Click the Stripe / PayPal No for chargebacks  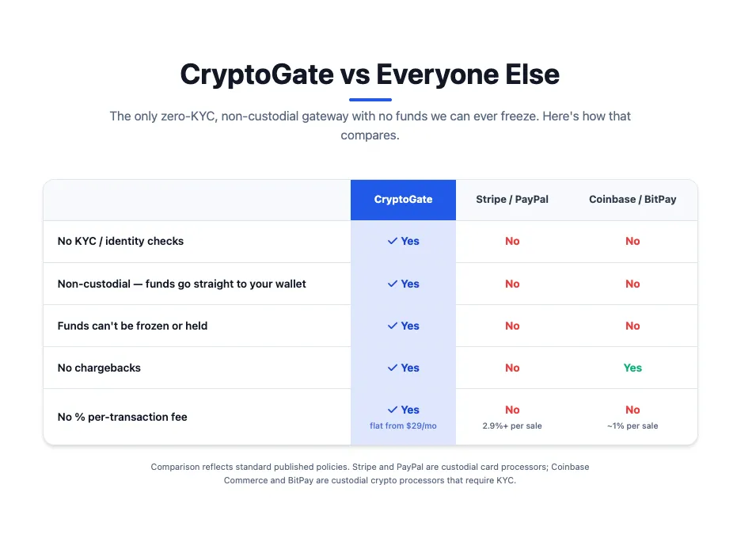pos(512,368)
